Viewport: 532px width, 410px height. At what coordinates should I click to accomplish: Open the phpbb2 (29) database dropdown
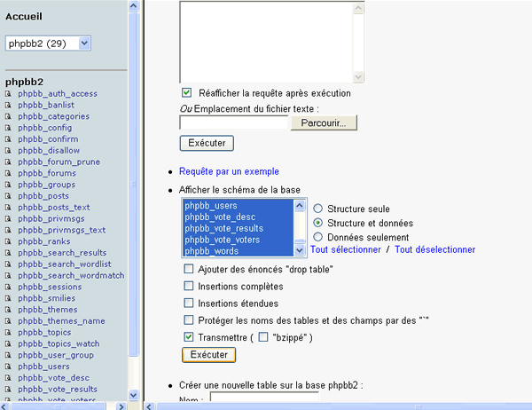(x=48, y=43)
